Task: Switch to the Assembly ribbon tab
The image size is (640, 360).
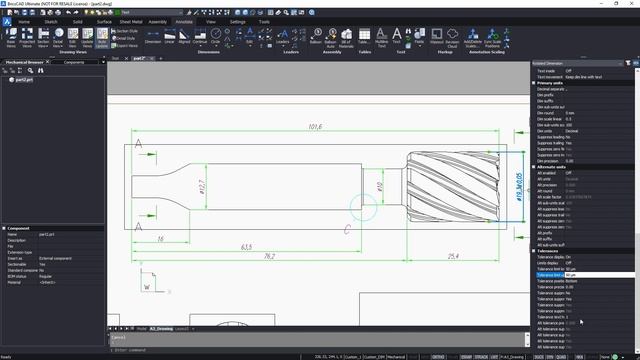Action: (158, 22)
